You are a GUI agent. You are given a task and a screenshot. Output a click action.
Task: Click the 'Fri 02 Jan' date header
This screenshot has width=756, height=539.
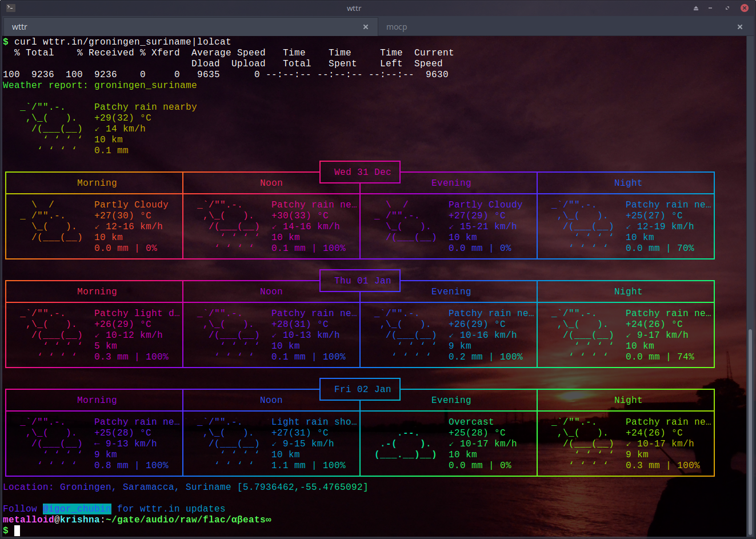(362, 389)
